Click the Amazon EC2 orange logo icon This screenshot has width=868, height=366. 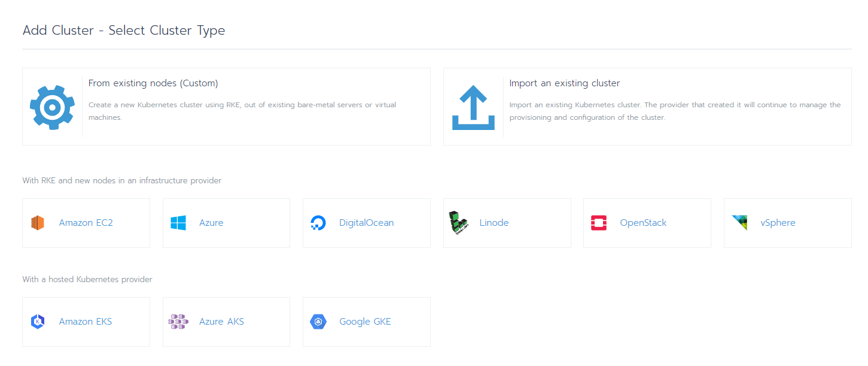pyautogui.click(x=38, y=223)
